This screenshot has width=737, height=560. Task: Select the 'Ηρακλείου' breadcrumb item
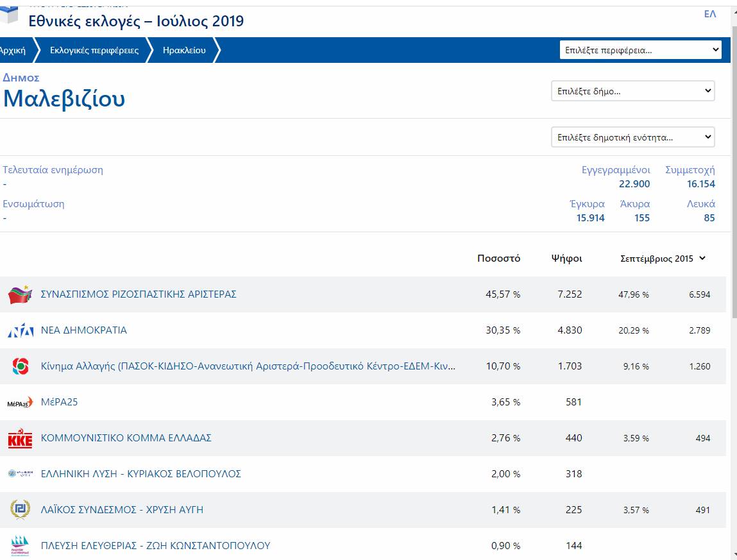(184, 50)
